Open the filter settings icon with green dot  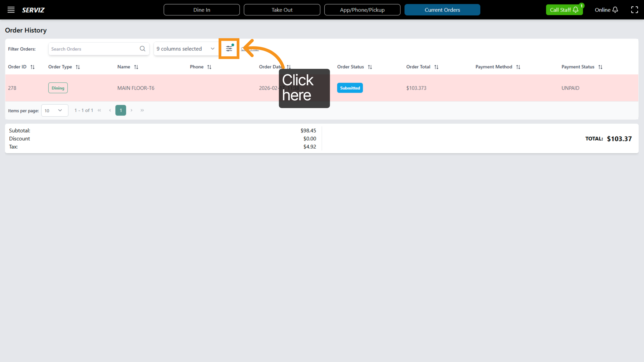[229, 49]
